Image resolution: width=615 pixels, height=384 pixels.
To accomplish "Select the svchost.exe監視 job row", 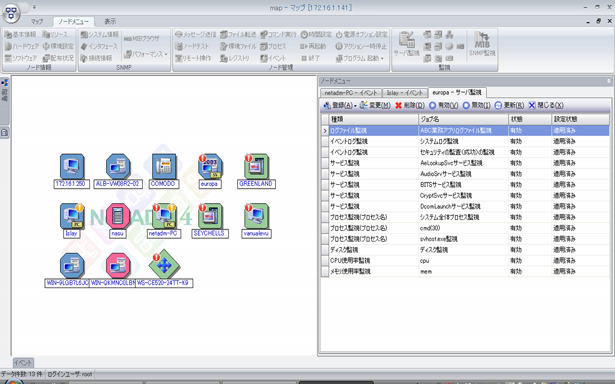I will pos(465,239).
